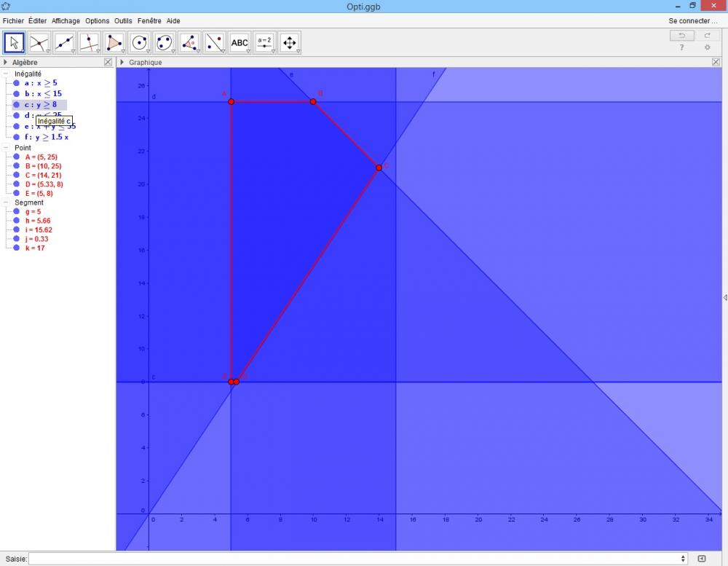Select segment h = 5.66 row
This screenshot has height=566, width=728.
38,221
